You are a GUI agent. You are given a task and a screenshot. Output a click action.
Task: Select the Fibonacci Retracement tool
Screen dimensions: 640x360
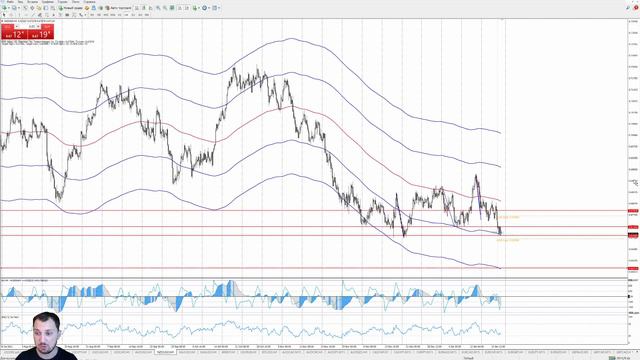pyautogui.click(x=47, y=15)
